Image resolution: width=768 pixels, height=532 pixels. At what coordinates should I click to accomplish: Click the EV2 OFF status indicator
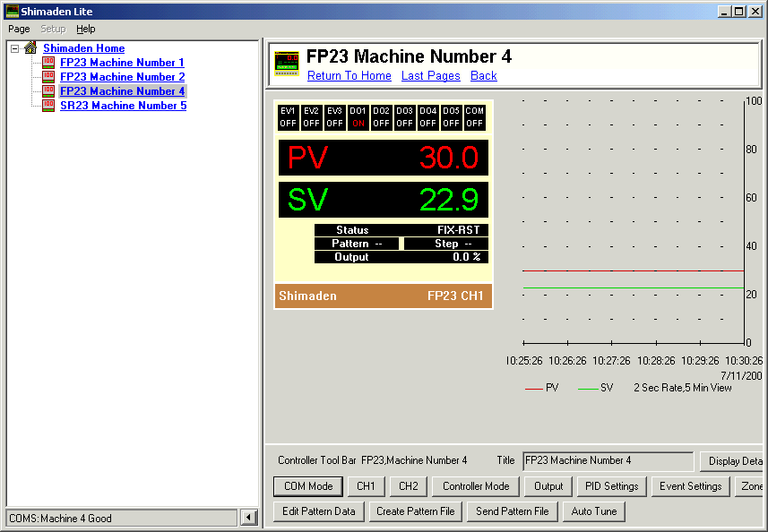311,117
